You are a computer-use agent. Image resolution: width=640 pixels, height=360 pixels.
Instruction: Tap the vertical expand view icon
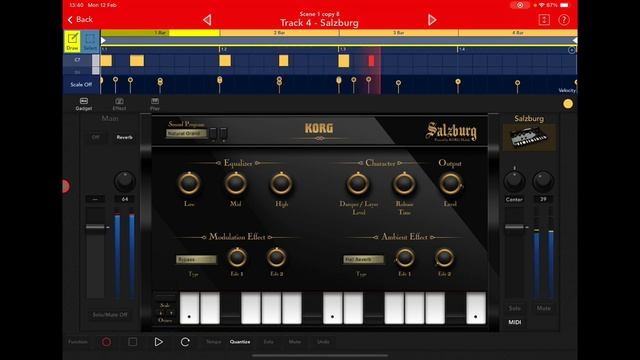544,20
